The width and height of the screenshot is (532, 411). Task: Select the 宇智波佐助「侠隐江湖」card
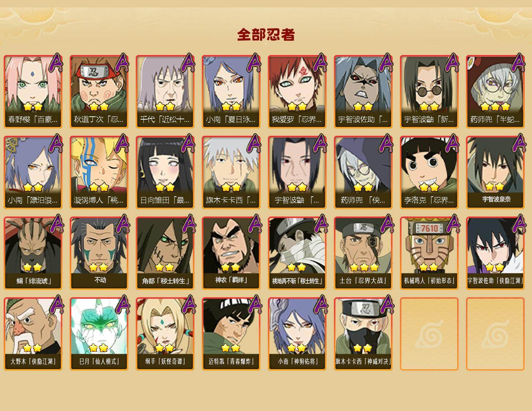tap(495, 253)
